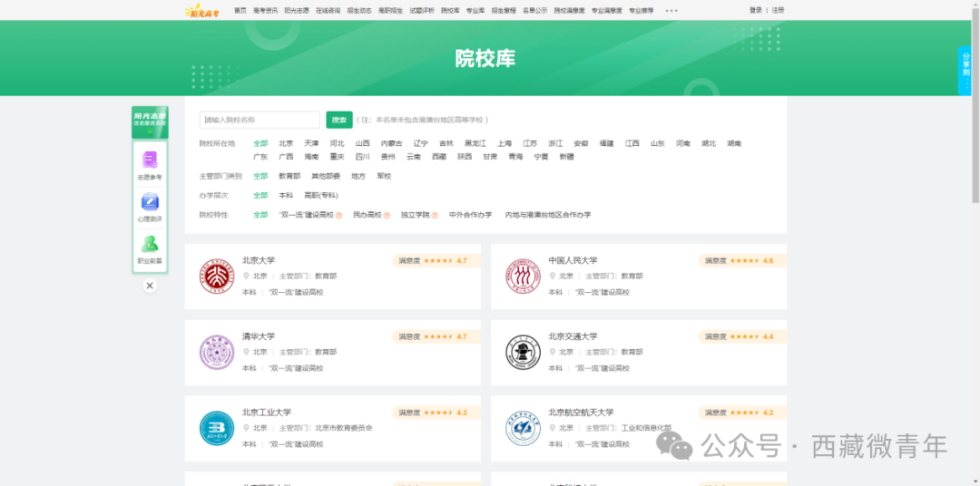The width and height of the screenshot is (980, 486).
Task: Open 高考资讯 in the top navigation
Action: pos(265,11)
